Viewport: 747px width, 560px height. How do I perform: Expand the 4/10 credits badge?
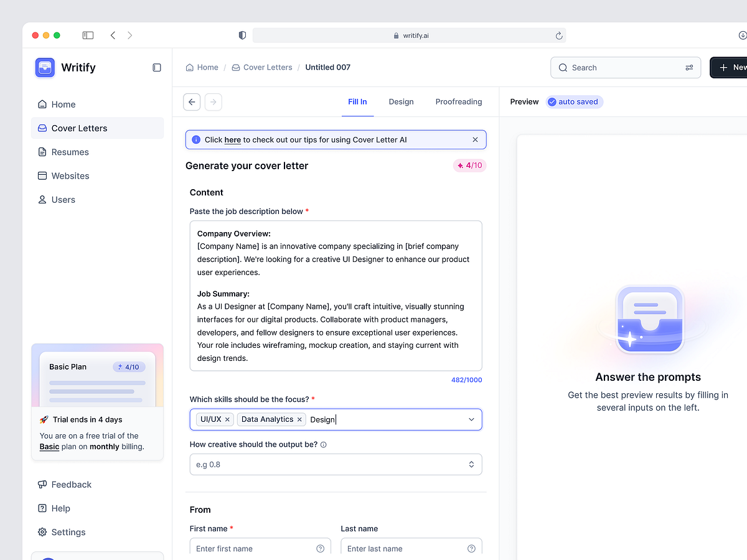pyautogui.click(x=469, y=166)
